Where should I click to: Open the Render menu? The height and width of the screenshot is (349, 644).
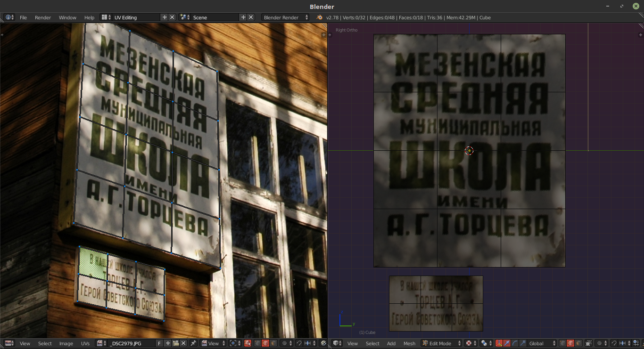(43, 17)
